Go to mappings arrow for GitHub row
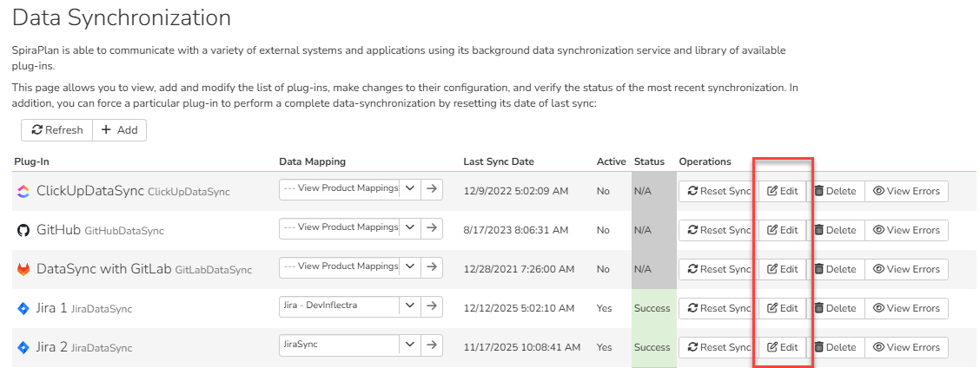 tap(432, 228)
